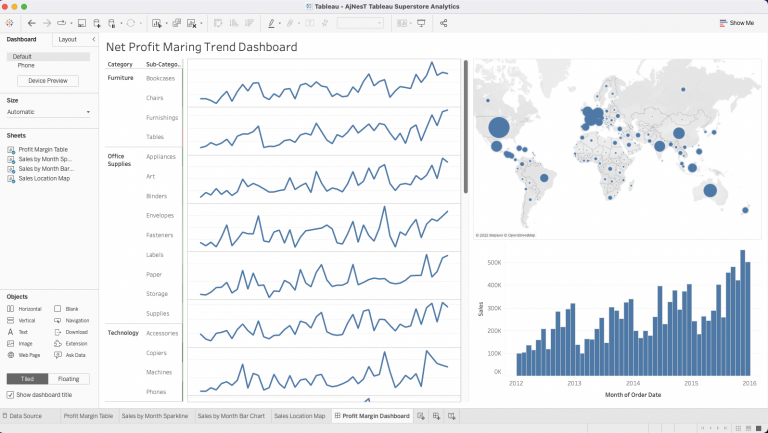768x433 pixels.
Task: Open the Sales Location Map tab
Action: click(299, 415)
